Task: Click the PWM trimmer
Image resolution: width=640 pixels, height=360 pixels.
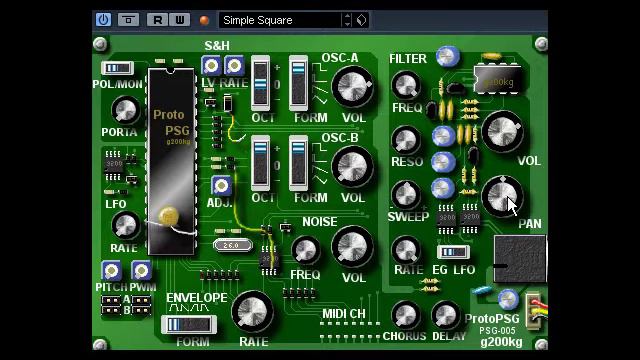Action: pos(141,271)
